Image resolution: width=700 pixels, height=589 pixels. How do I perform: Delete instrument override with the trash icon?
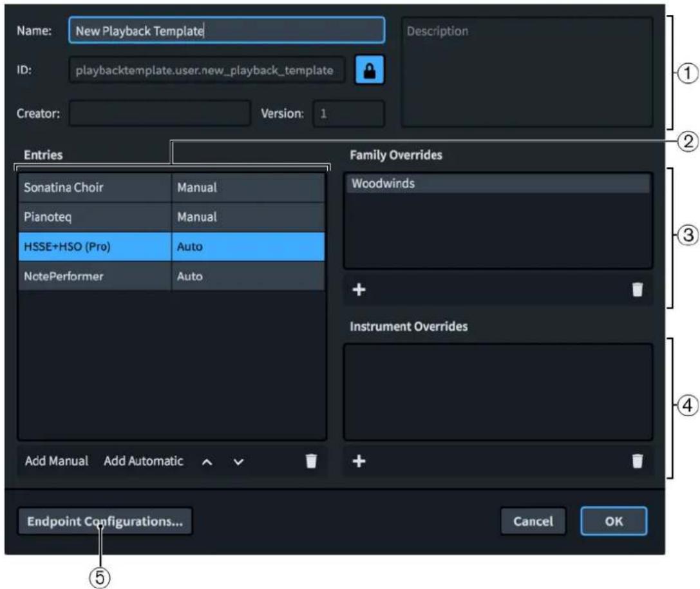tap(638, 461)
